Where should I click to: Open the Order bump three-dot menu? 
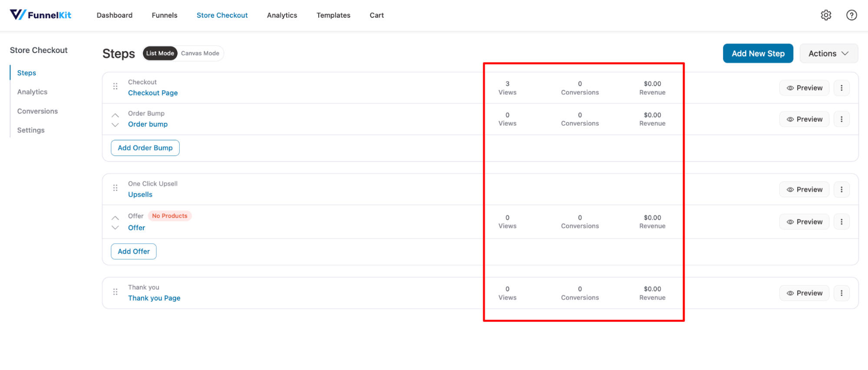click(x=842, y=119)
